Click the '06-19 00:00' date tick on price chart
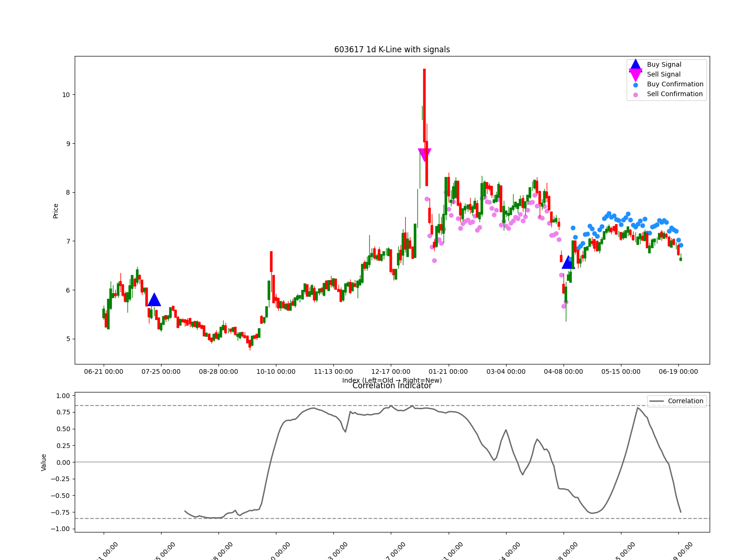 678,372
